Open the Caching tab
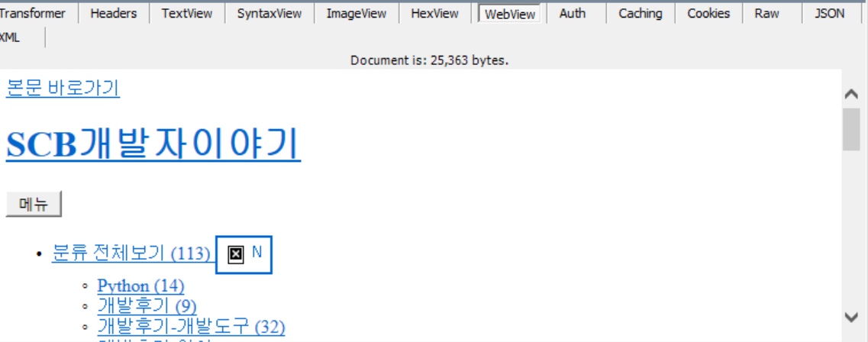The height and width of the screenshot is (342, 868). (x=640, y=14)
